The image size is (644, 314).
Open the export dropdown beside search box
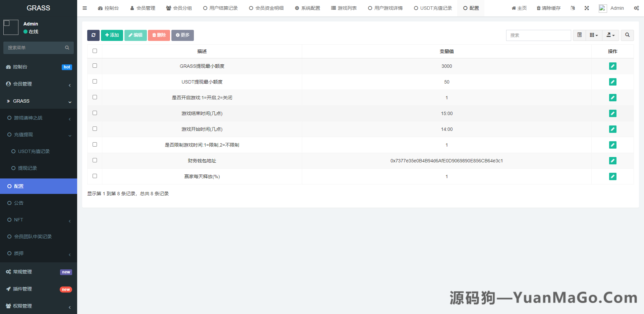pyautogui.click(x=610, y=35)
